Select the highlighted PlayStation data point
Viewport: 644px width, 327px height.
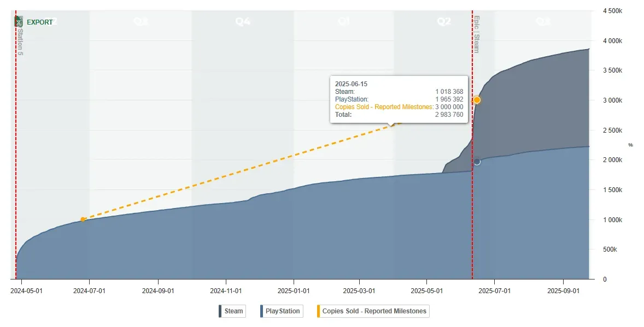click(477, 162)
